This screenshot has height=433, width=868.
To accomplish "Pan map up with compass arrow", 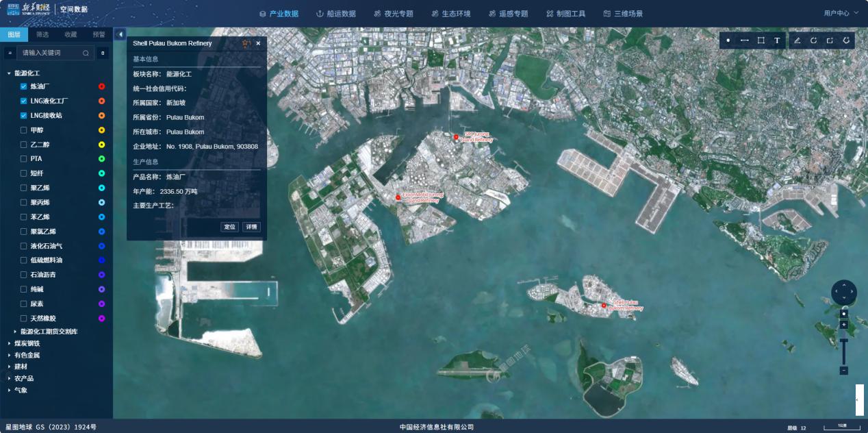I will (x=844, y=285).
